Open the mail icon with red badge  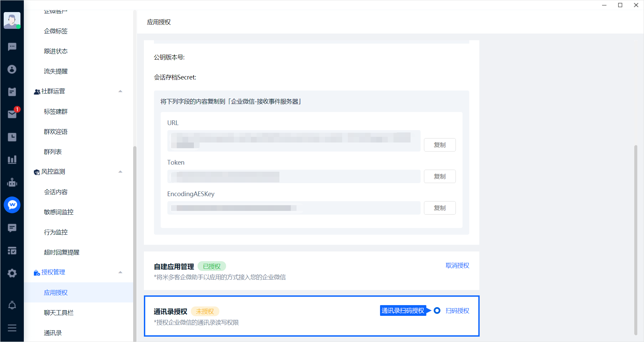[12, 114]
